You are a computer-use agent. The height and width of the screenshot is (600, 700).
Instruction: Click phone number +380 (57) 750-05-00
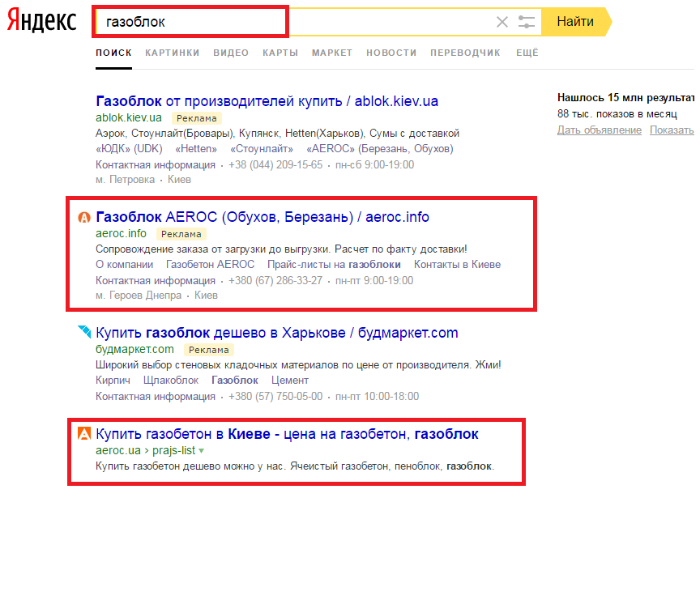click(275, 396)
